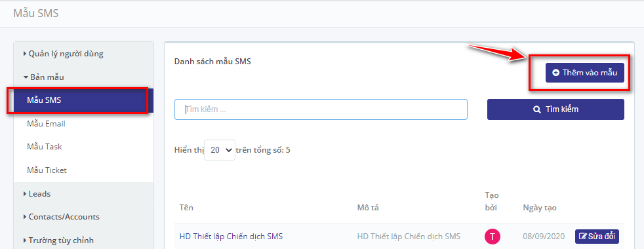Image resolution: width=644 pixels, height=249 pixels.
Task: Click the text trên tổng số: 5
Action: (x=263, y=150)
